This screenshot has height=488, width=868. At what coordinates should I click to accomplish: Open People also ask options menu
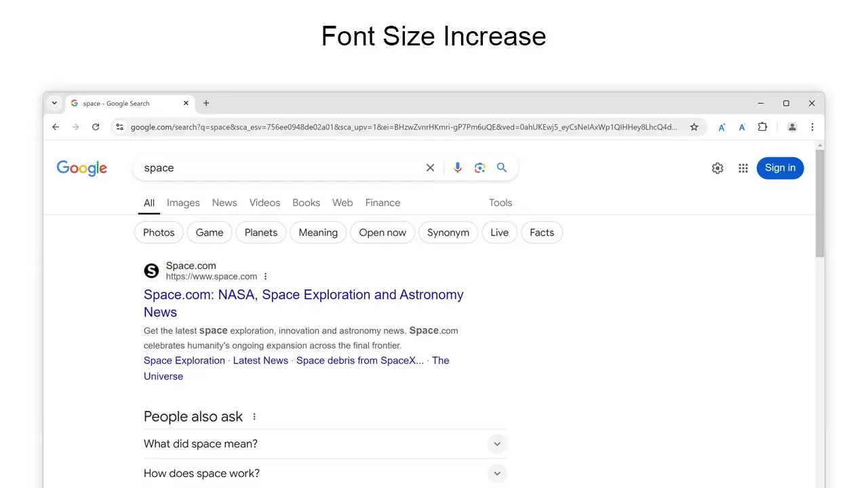[x=254, y=417]
